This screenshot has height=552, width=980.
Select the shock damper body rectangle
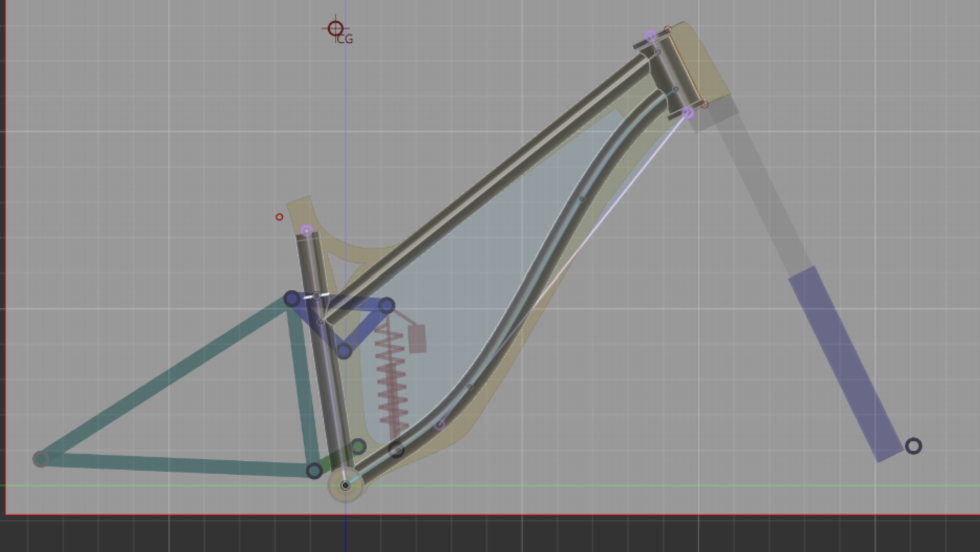tap(418, 338)
